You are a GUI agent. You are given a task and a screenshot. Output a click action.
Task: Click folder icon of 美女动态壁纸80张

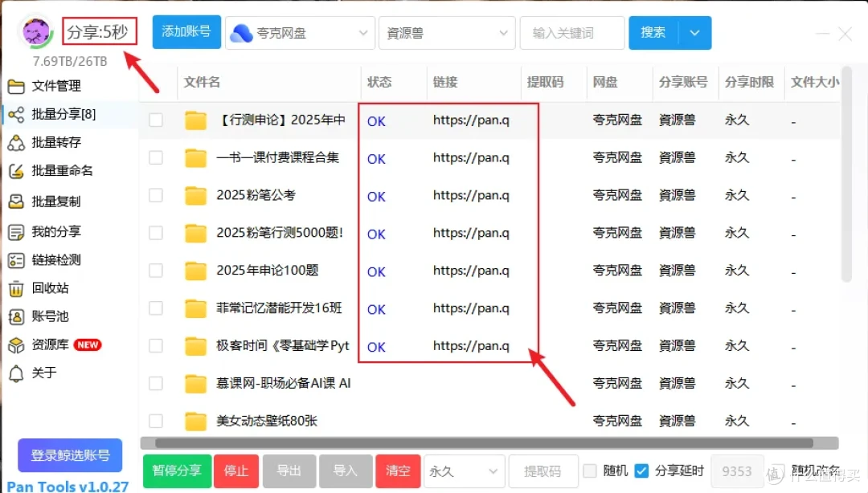[195, 421]
